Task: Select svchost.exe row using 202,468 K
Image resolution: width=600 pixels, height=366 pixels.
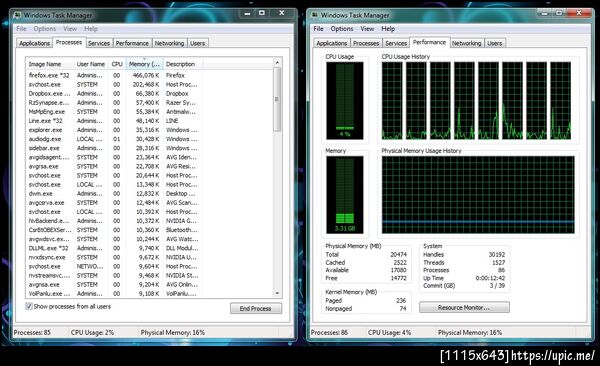Action: (x=114, y=84)
